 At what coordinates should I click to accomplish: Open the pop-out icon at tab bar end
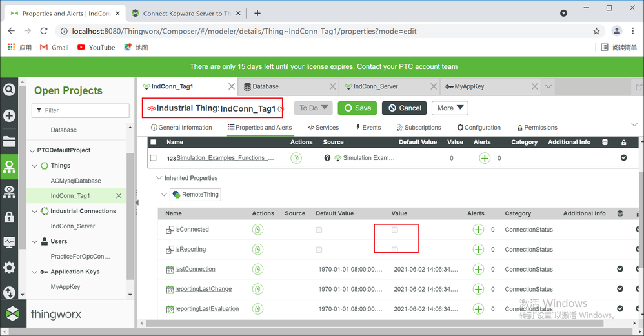click(639, 87)
